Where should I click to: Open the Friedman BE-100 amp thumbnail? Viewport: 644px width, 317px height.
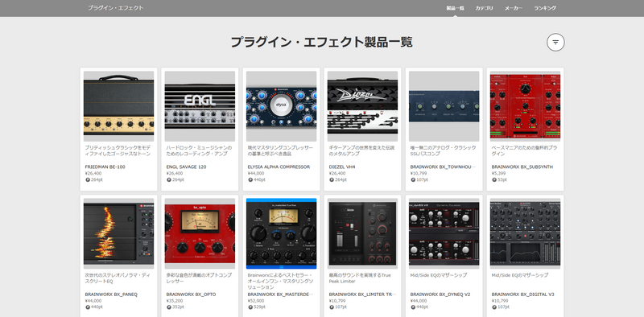(118, 106)
